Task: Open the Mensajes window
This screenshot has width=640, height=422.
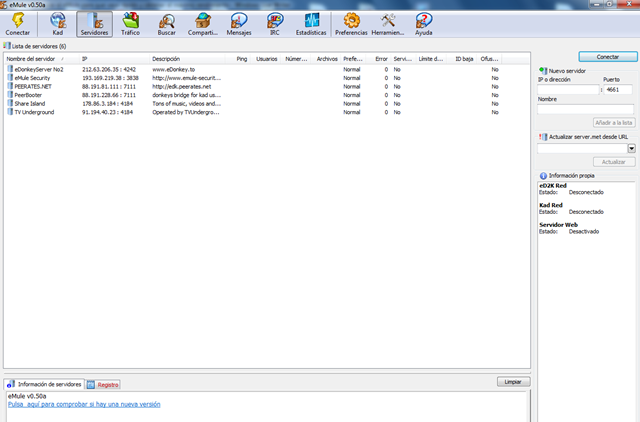Action: coord(239,24)
